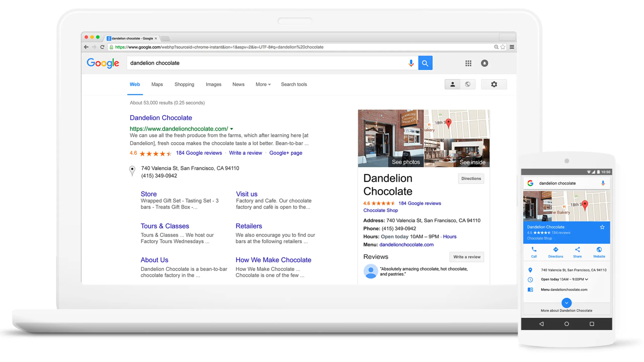Click the Google Account profile icon
Image resolution: width=644 pixels, height=362 pixels.
485,63
